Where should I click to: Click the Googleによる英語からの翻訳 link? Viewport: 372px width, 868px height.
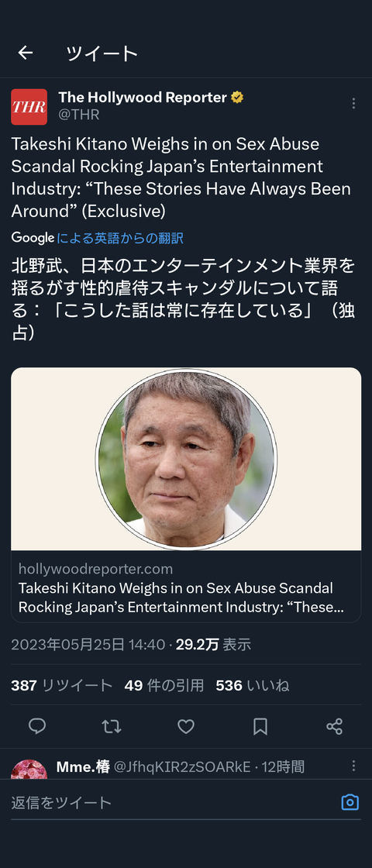click(x=98, y=238)
